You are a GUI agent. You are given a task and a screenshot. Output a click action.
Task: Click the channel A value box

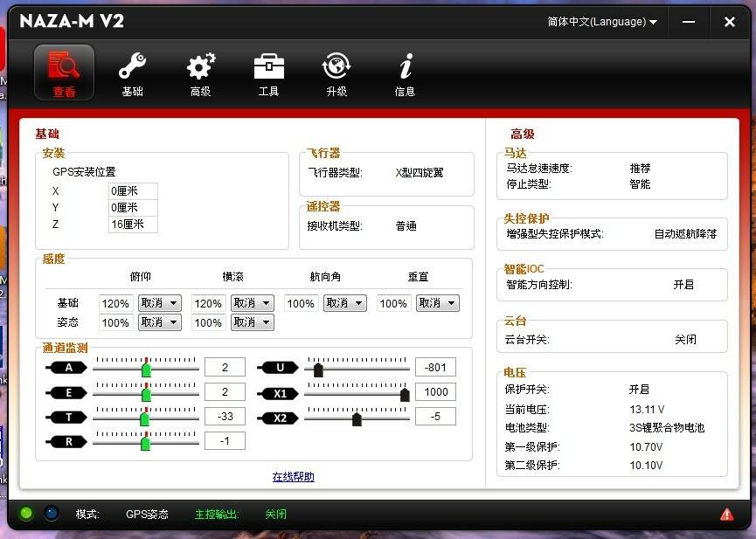[x=225, y=368]
